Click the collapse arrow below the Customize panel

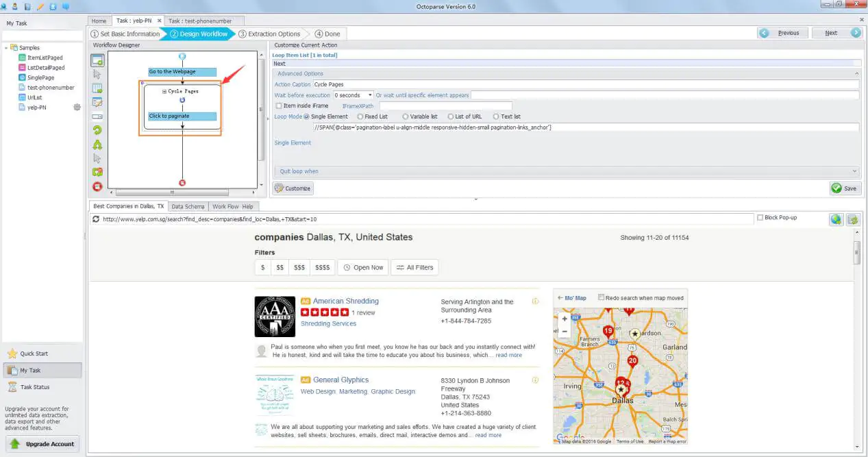(x=476, y=199)
